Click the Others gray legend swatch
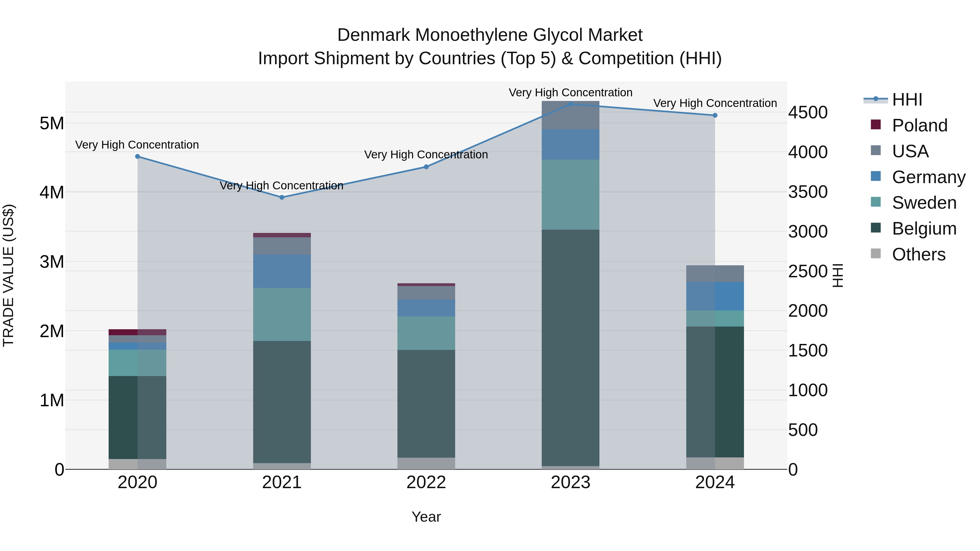The height and width of the screenshot is (551, 980). 876,254
